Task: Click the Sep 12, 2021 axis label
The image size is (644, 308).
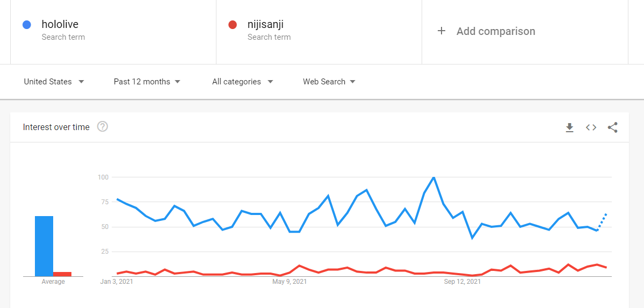Action: pos(463,281)
